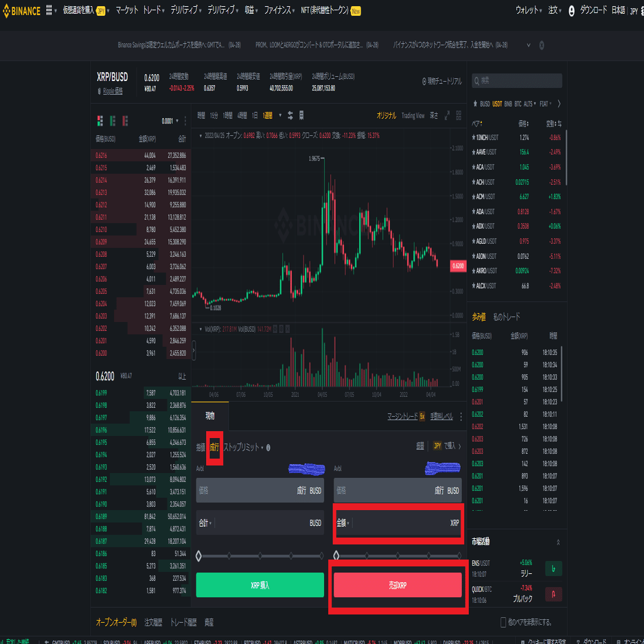Image resolution: width=644 pixels, height=644 pixels.
Task: Switch chart to 深さ depth mode
Action: pyautogui.click(x=434, y=116)
